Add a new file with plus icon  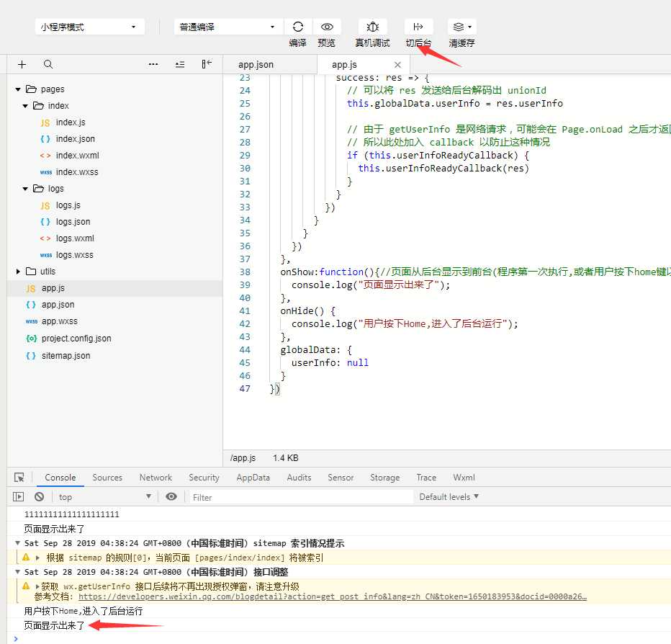click(x=22, y=64)
